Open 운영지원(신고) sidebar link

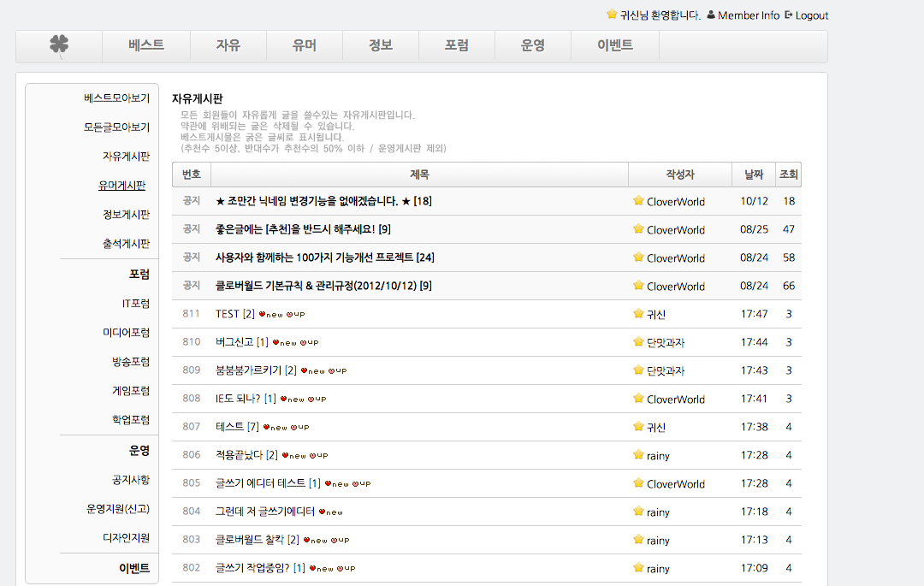[117, 509]
